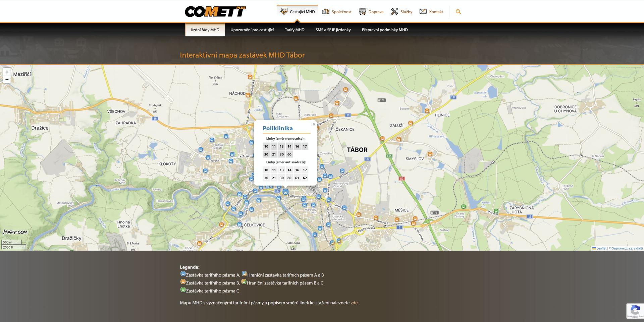Open the SMS a SEJF jízdenky tab

coord(333,30)
